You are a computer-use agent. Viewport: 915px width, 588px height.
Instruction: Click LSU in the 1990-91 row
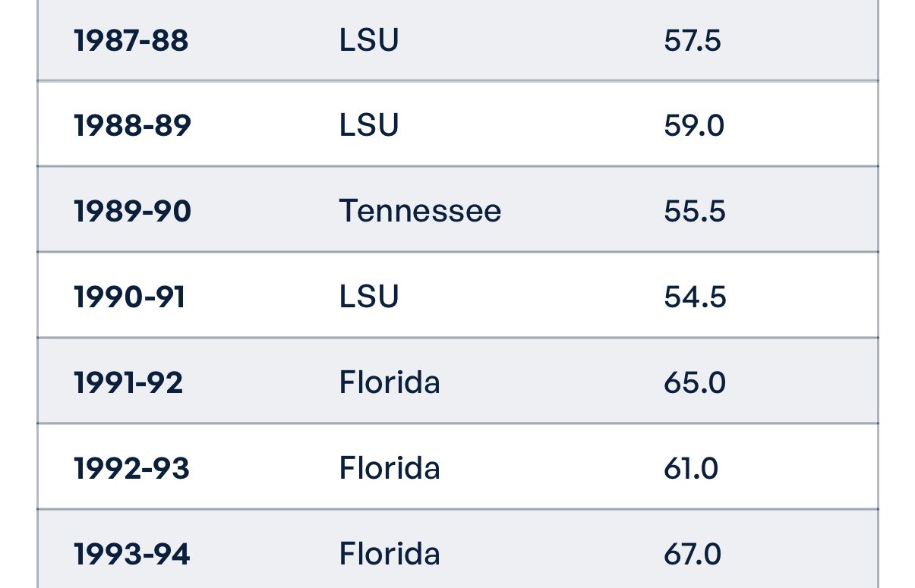[x=368, y=297]
